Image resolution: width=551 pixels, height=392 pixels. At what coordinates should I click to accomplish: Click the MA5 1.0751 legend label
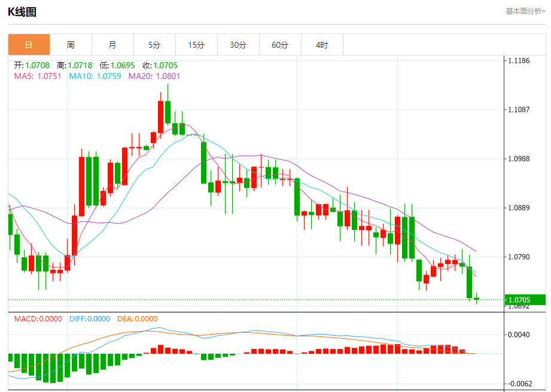pyautogui.click(x=38, y=76)
